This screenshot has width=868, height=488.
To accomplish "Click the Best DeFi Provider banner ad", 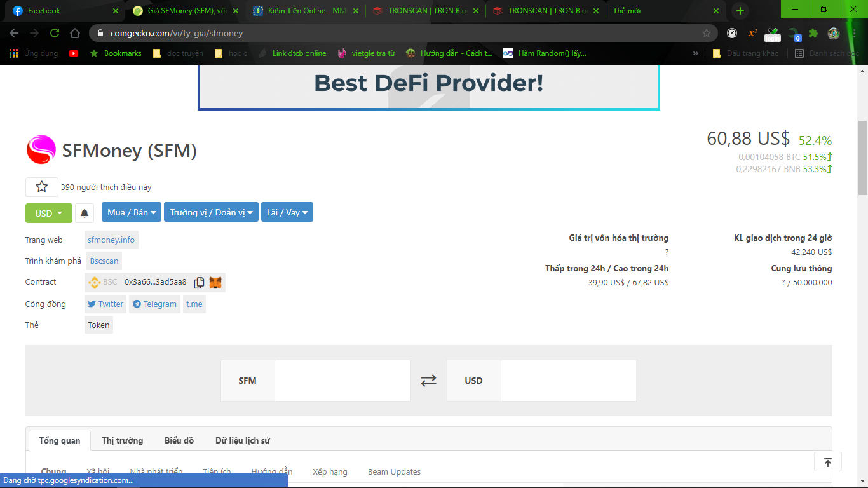I will [x=429, y=87].
